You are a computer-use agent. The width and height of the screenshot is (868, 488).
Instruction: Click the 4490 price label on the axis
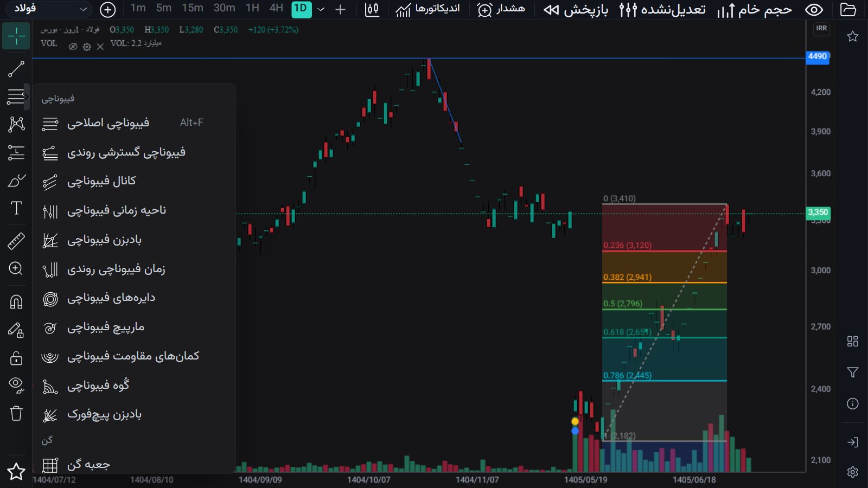(818, 56)
